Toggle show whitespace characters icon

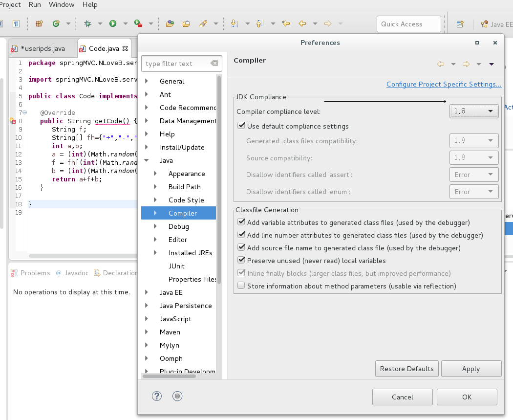16,23
